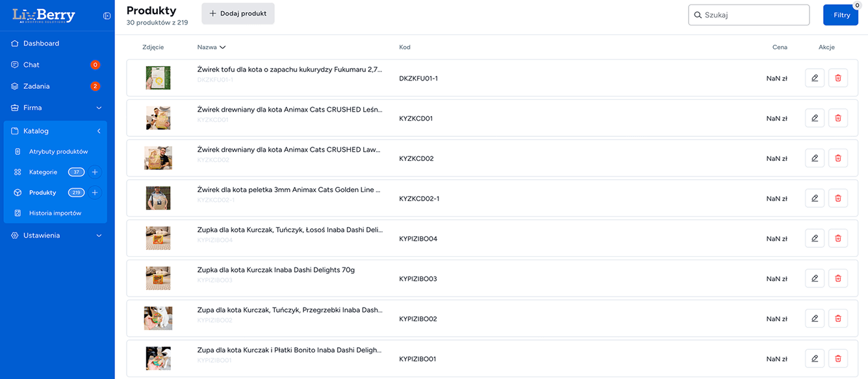The image size is (868, 379).
Task: Open Zadania from the sidebar
Action: (x=36, y=86)
